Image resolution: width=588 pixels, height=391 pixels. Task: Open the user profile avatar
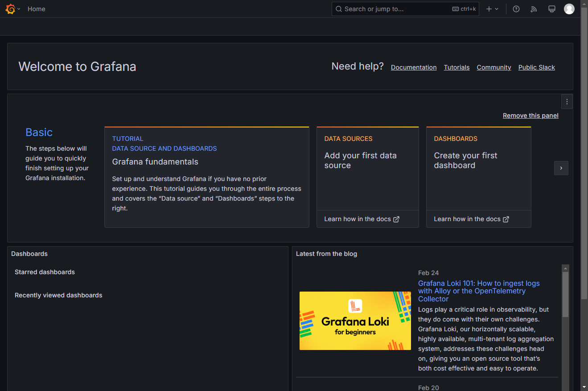coord(569,9)
